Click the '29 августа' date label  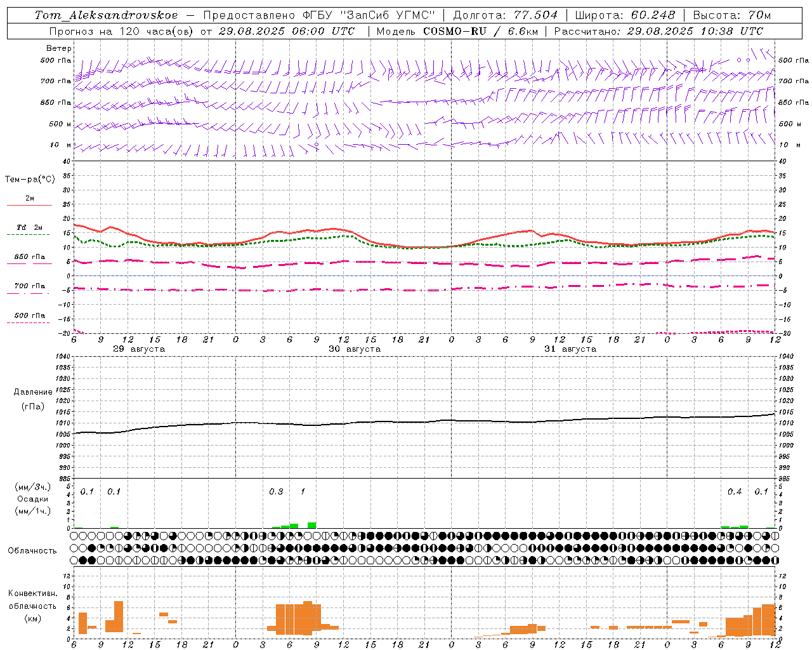tap(139, 349)
